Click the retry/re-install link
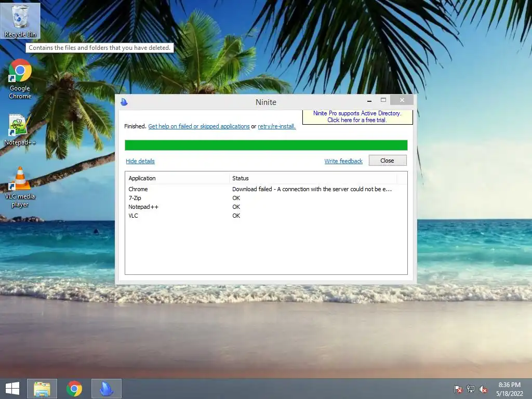 tap(276, 126)
